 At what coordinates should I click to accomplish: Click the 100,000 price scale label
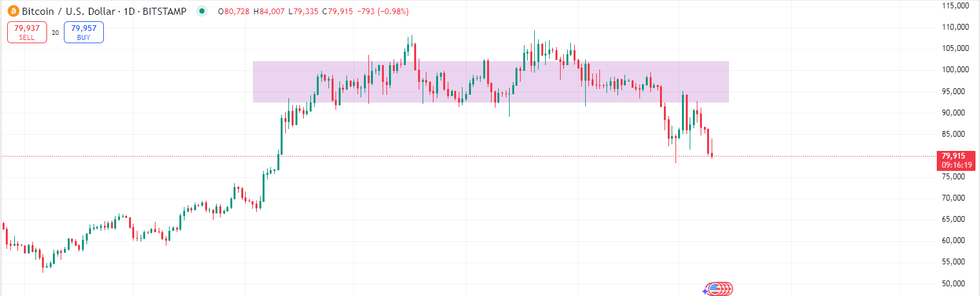(957, 70)
